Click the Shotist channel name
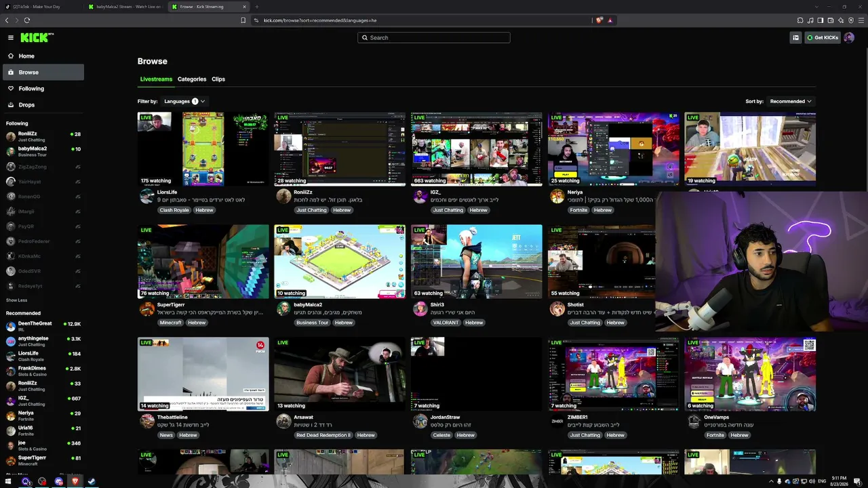868x488 pixels. (576, 305)
